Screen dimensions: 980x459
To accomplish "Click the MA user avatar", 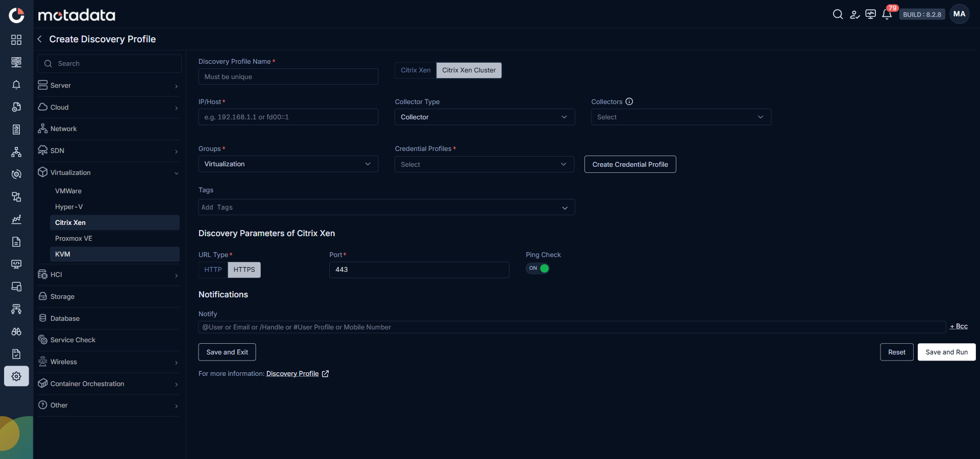I will pos(960,14).
